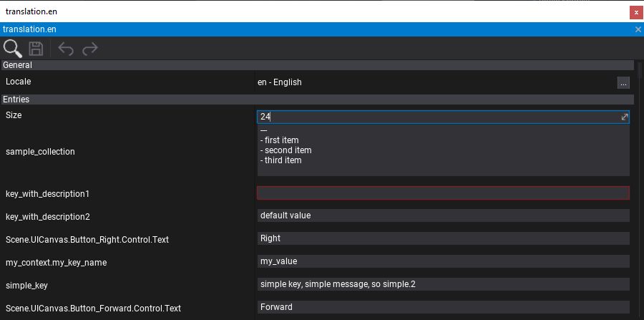
Task: Select the simple_key label
Action: [x=26, y=286]
